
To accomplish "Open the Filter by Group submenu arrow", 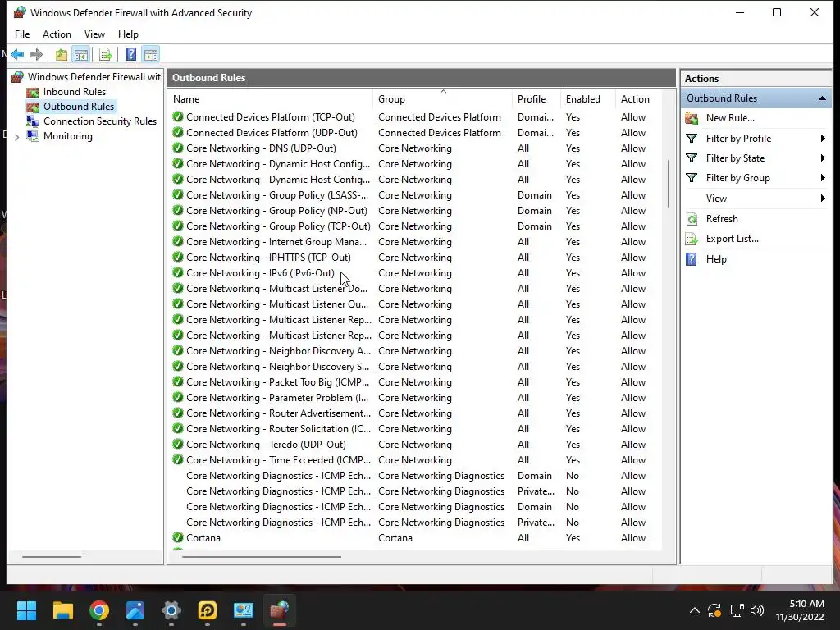I will (x=823, y=178).
